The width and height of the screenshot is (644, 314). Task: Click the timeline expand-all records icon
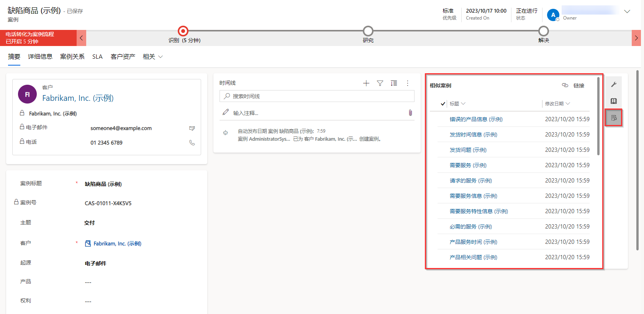(394, 83)
